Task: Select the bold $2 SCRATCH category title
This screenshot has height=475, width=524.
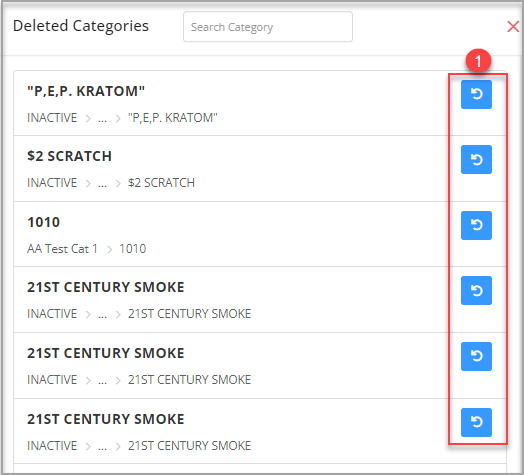Action: tap(70, 156)
